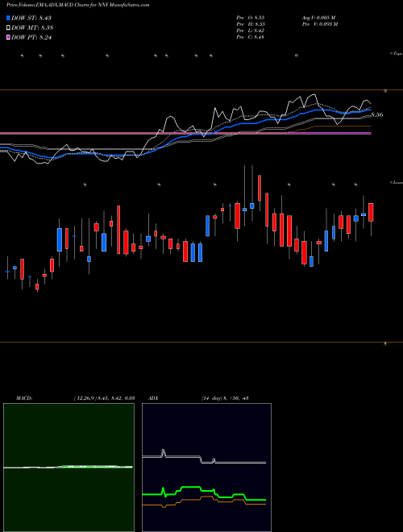This screenshot has width=403, height=532.
Task: Click the 'Pre C: 8.48' close value
Action: [x=251, y=37]
